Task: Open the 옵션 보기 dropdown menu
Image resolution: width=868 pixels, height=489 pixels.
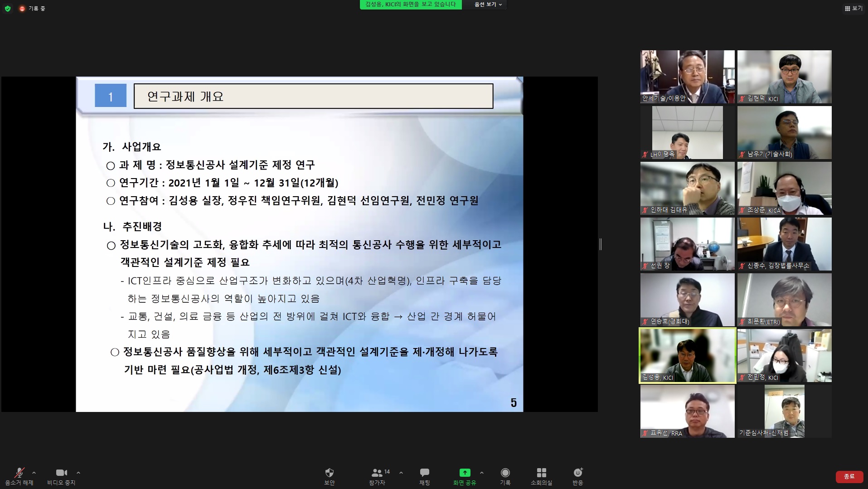Action: click(488, 5)
